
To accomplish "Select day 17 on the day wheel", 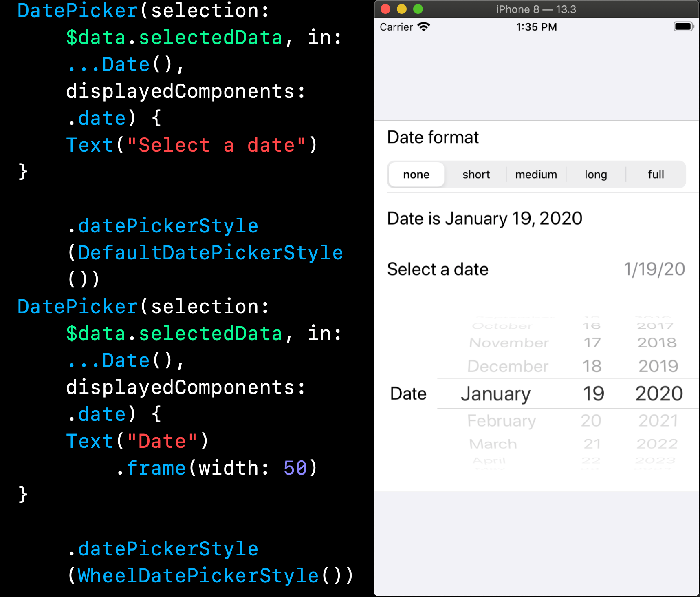I will pos(591,343).
